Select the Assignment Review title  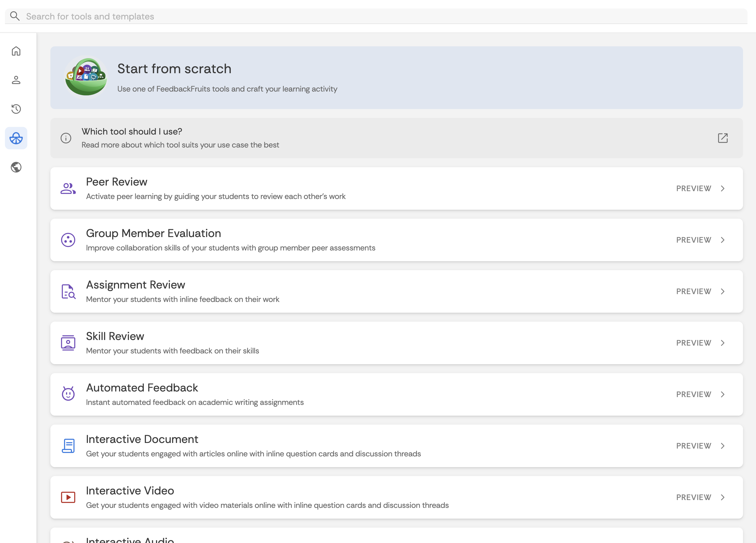pyautogui.click(x=135, y=285)
